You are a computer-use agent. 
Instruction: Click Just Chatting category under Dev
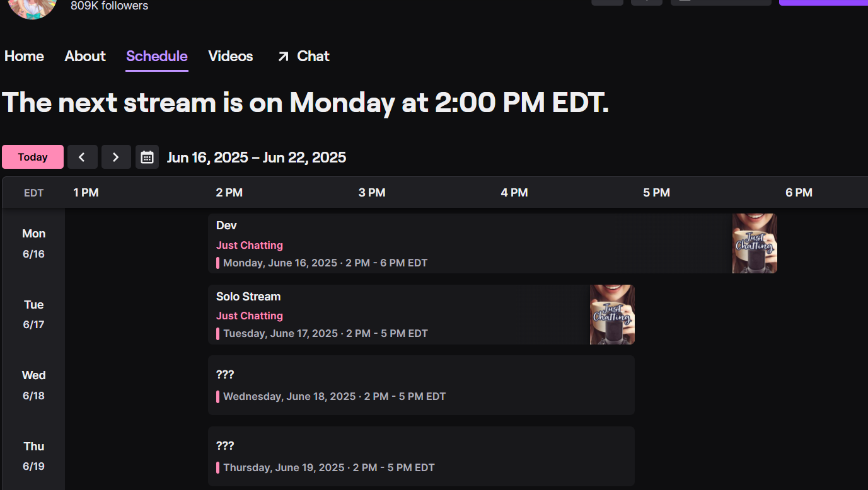(x=249, y=245)
